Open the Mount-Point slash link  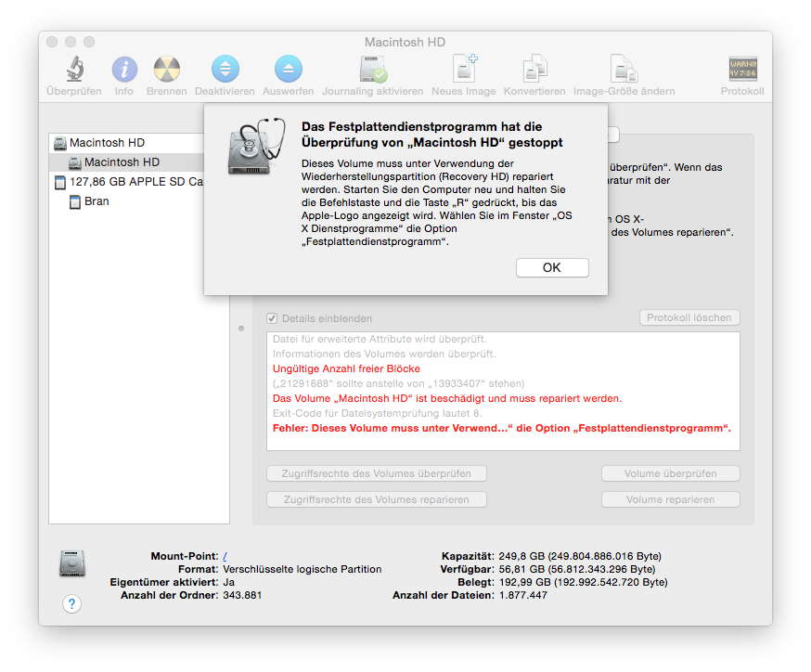click(225, 556)
